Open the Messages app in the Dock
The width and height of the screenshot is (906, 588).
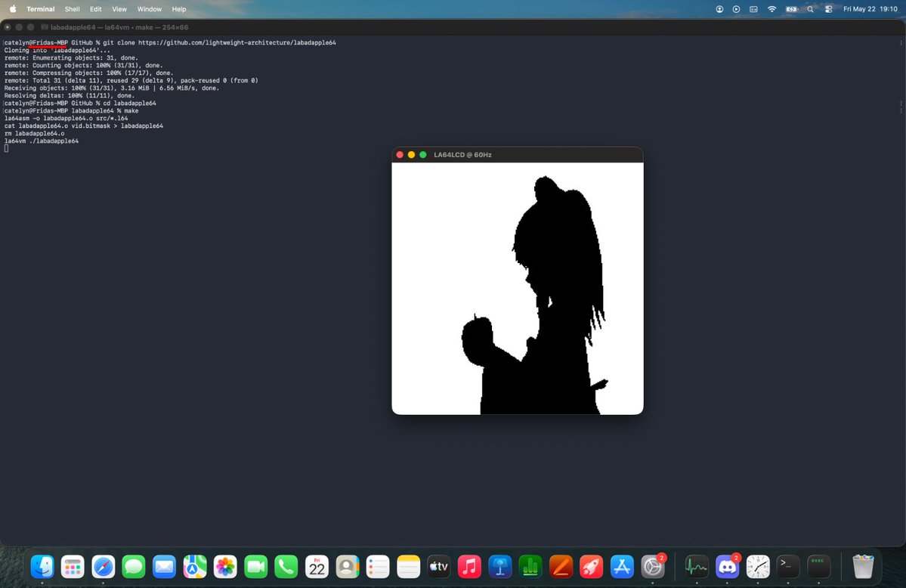[x=134, y=567]
